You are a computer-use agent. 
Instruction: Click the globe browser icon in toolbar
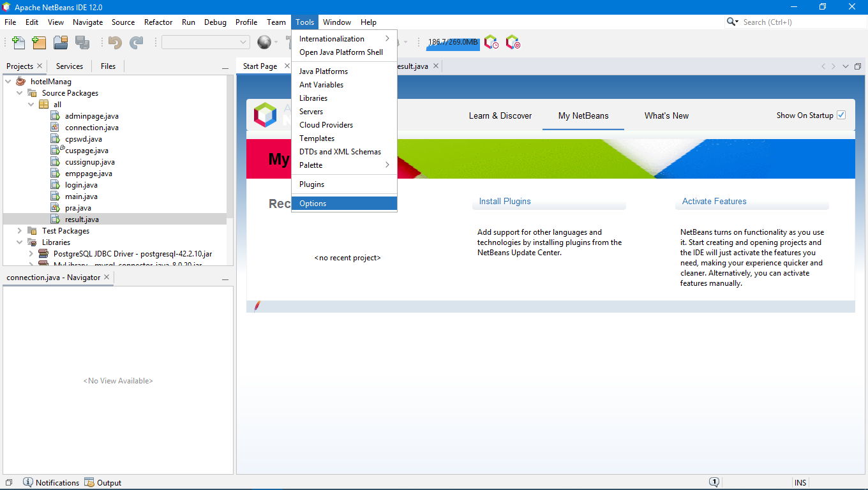264,43
